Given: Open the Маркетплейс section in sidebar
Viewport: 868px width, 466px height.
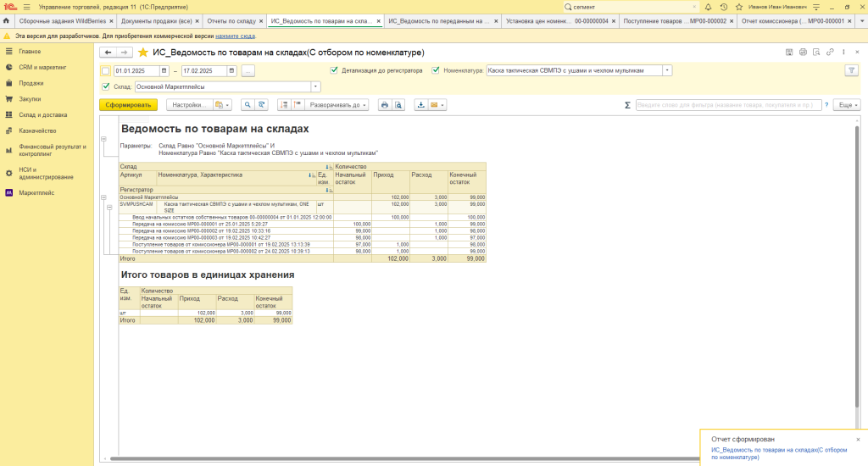Looking at the screenshot, I should pos(36,192).
